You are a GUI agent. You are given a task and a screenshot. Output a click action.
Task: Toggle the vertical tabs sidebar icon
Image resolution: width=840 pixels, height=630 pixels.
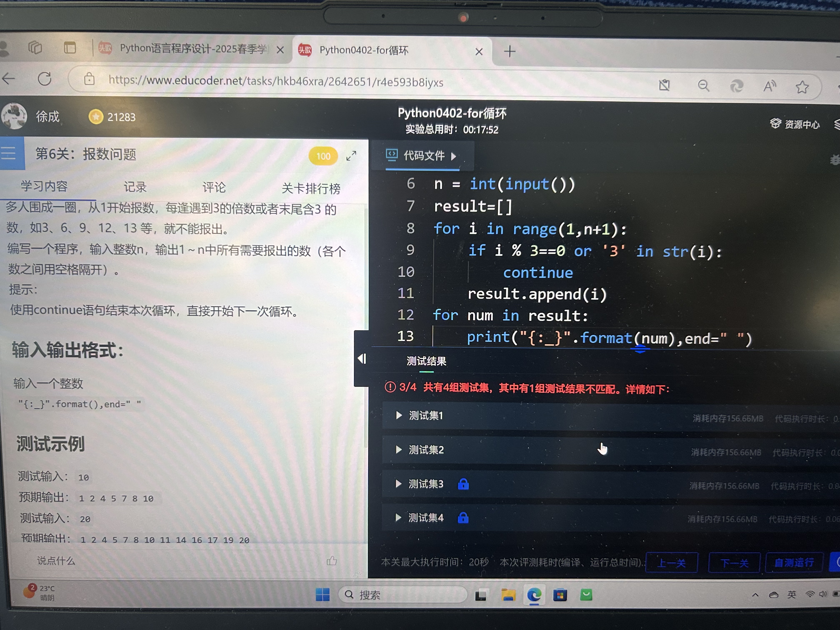click(70, 48)
